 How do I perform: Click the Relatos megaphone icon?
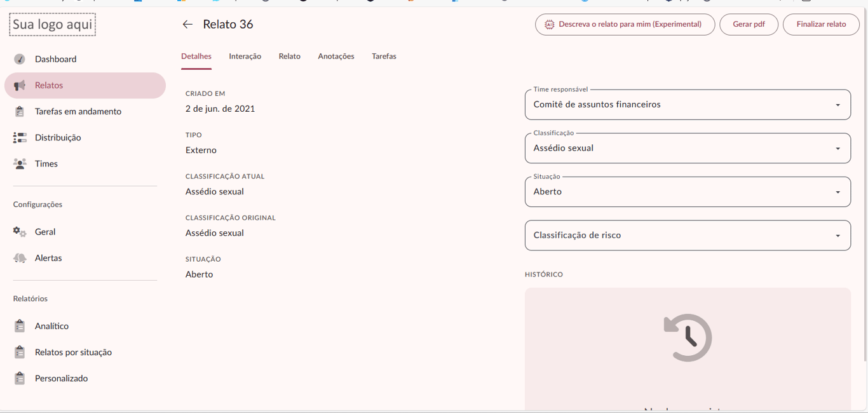point(20,85)
